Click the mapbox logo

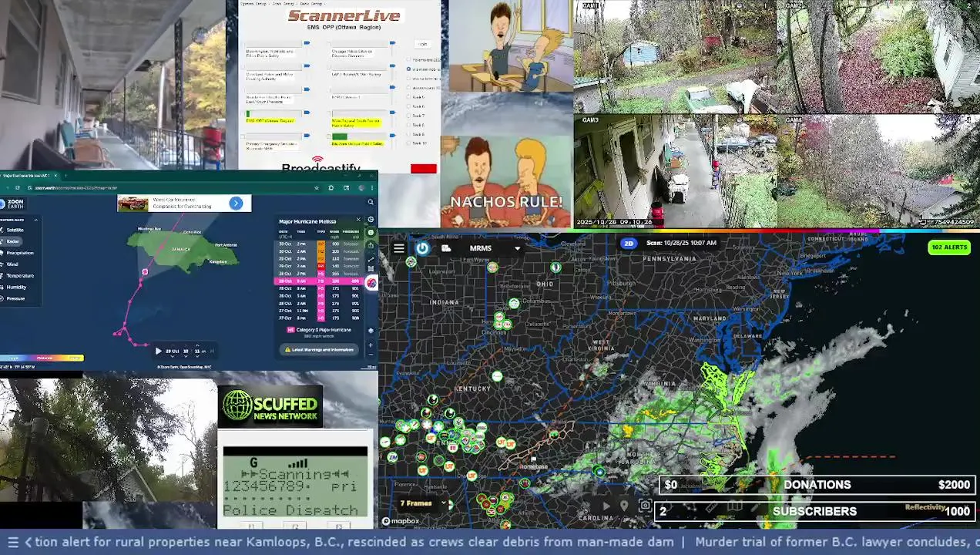pos(402,521)
